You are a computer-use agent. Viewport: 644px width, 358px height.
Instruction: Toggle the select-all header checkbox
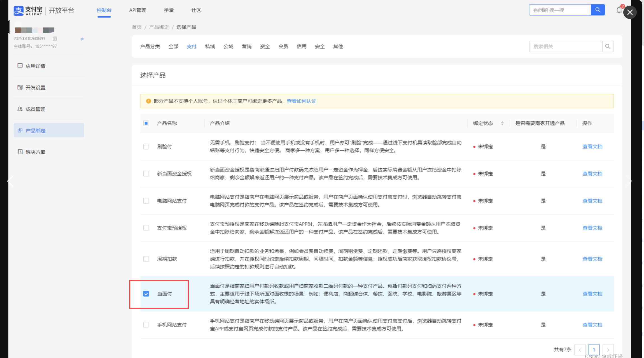point(146,123)
